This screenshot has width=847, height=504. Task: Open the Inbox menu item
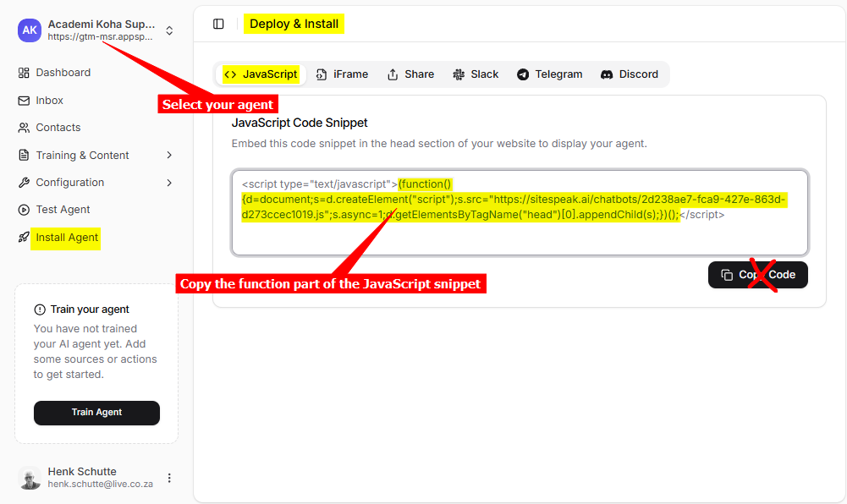(x=49, y=101)
